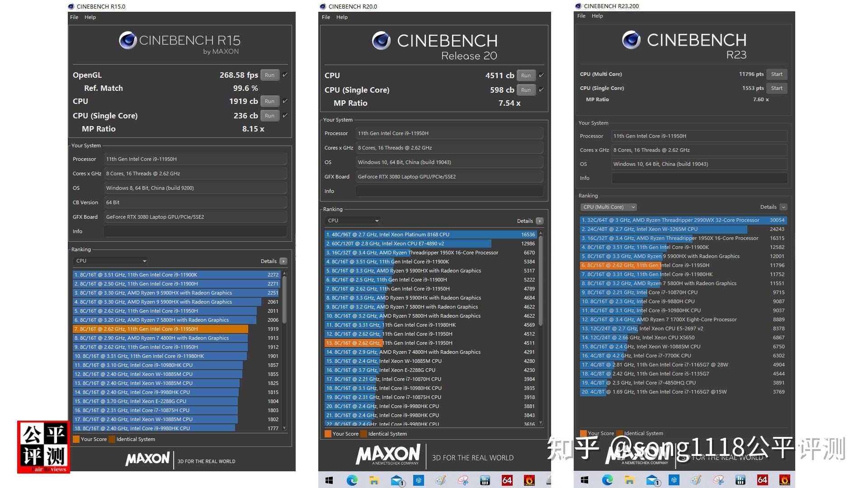Open the Help menu in Cinebench R15
The image size is (868, 488).
[90, 17]
